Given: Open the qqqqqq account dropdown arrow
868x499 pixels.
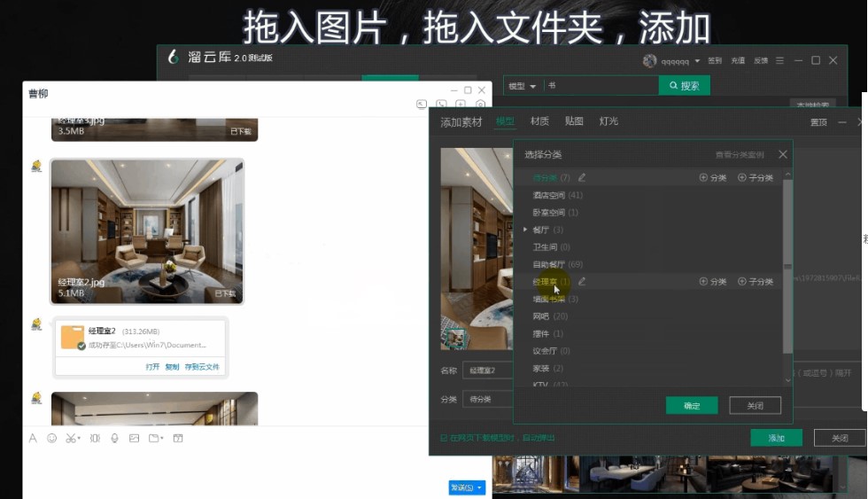Looking at the screenshot, I should [x=697, y=61].
